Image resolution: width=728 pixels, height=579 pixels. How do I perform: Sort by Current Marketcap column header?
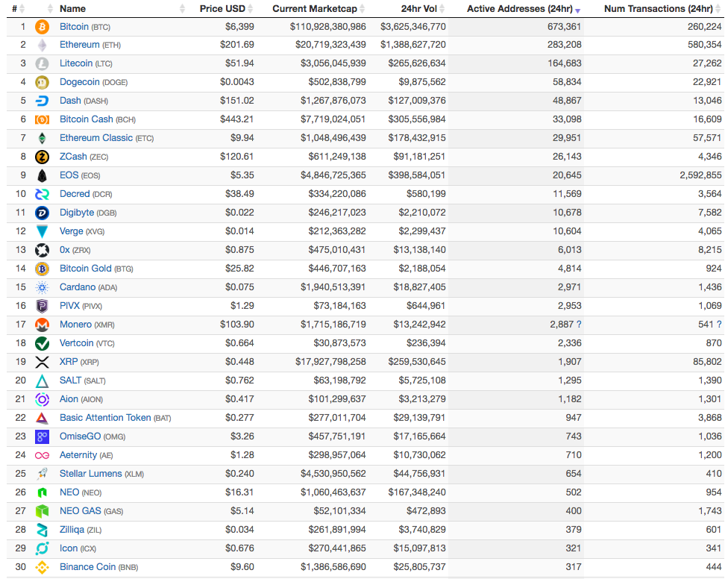(x=318, y=8)
